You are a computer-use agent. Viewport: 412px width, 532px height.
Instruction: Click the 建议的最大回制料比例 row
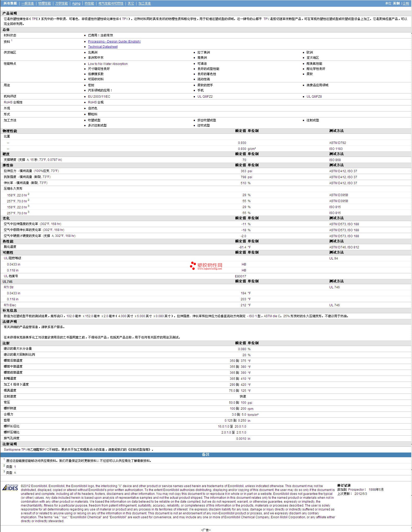point(206,355)
